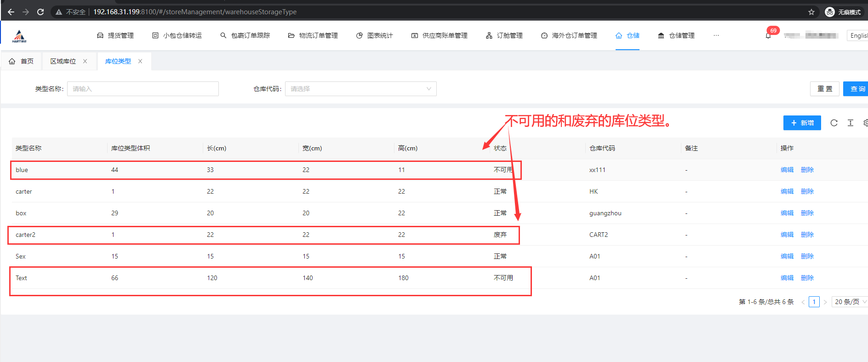Image resolution: width=868 pixels, height=362 pixels.
Task: Focus the 类型名称 input field
Action: tap(143, 89)
